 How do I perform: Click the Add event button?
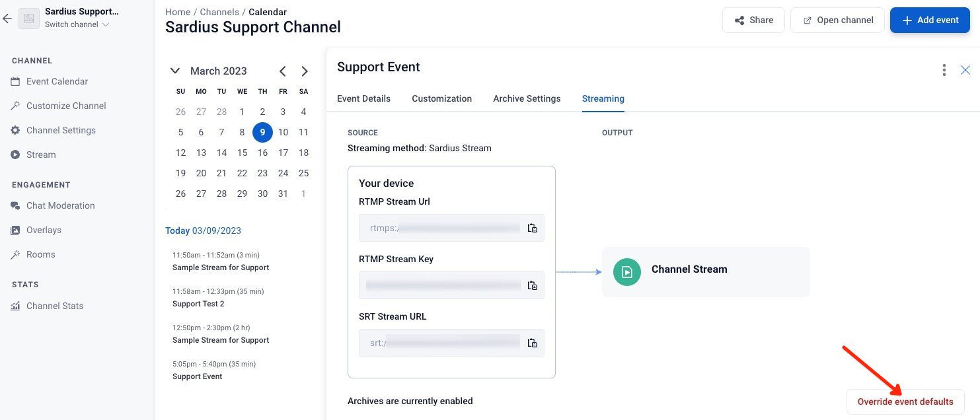pyautogui.click(x=930, y=20)
